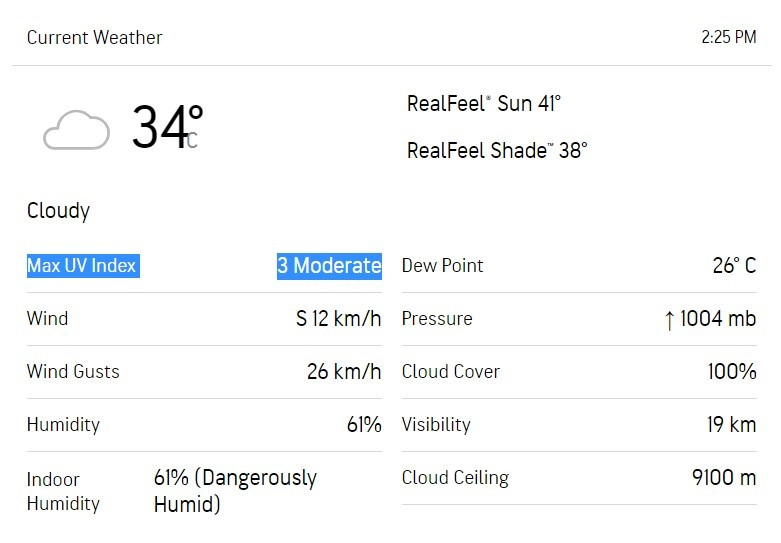Click the 100% cloud cover value
Screen dimensions: 781x543
tap(732, 372)
